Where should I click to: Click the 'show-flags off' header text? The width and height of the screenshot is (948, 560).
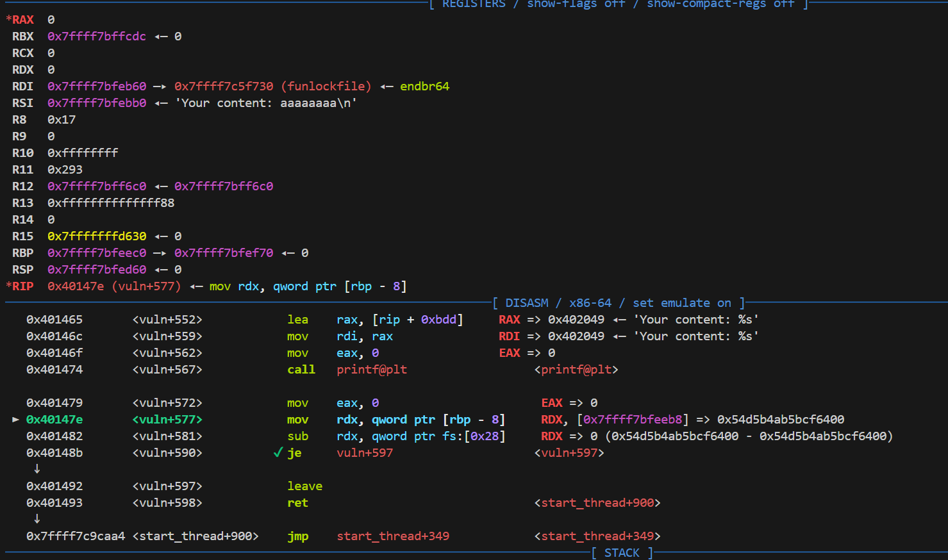[576, 4]
